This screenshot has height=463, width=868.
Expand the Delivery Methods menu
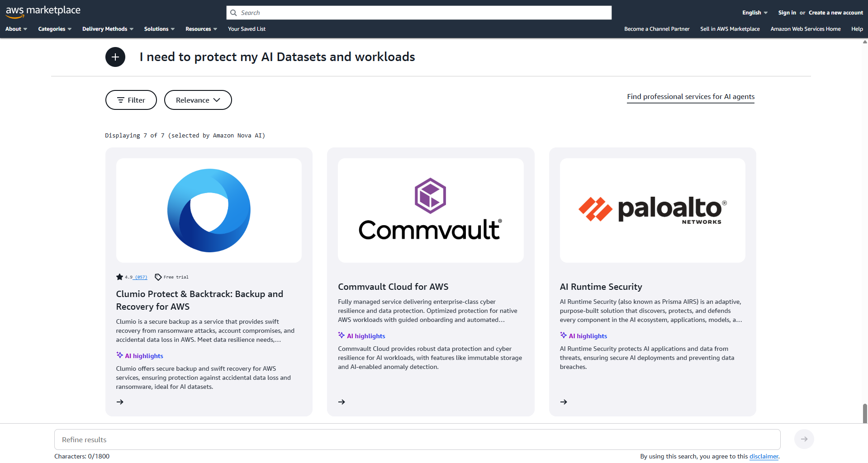pyautogui.click(x=108, y=29)
